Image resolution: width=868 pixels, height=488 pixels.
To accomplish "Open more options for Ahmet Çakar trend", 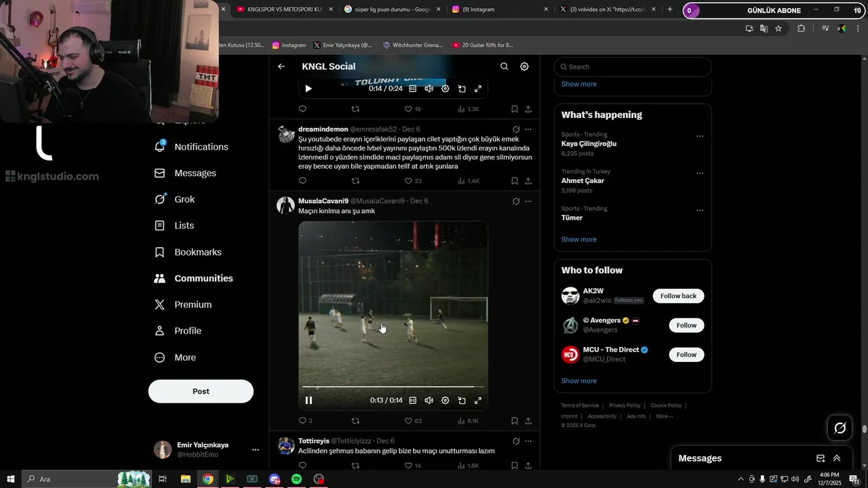I will pos(700,174).
